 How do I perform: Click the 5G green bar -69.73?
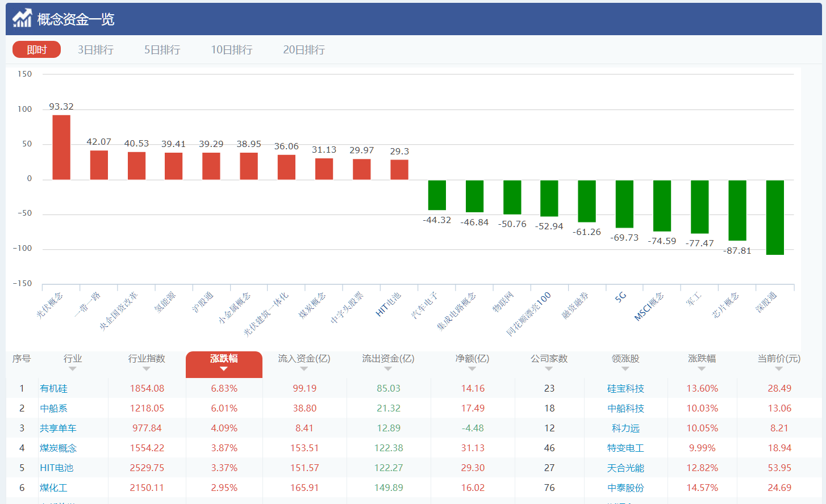coord(624,204)
